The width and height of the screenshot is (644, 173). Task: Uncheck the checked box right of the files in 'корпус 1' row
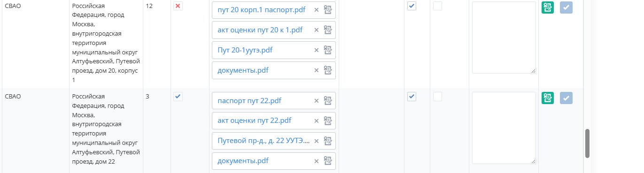click(411, 6)
